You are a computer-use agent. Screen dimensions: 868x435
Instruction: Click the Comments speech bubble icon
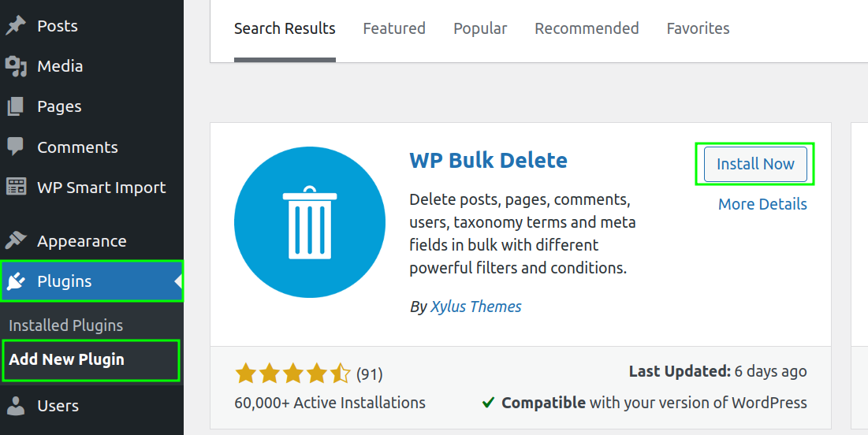click(15, 147)
